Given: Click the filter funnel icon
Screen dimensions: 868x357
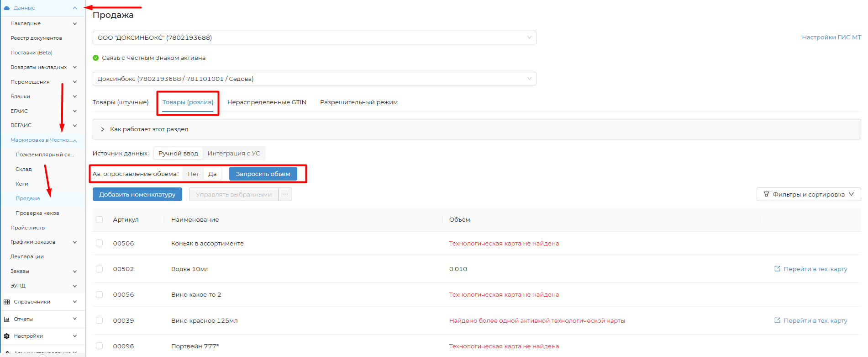Looking at the screenshot, I should pos(766,194).
